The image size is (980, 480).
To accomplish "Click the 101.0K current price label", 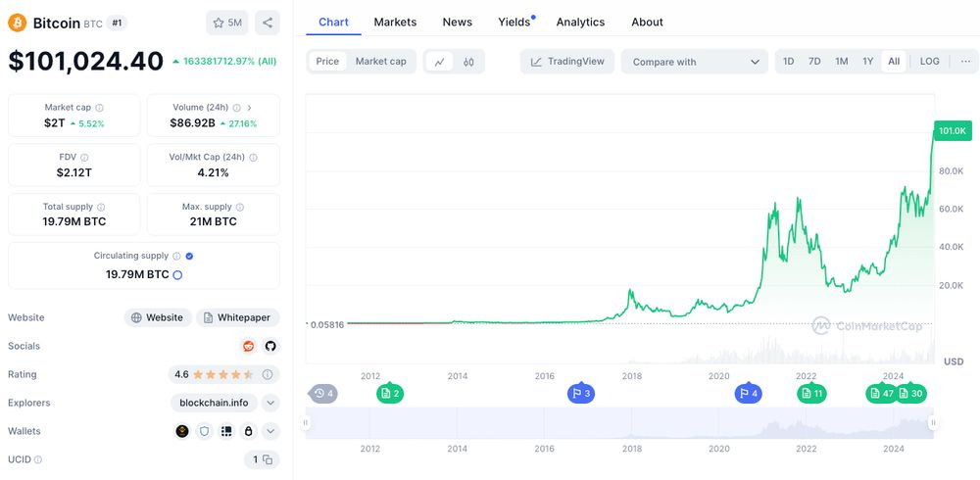I will 954,130.
